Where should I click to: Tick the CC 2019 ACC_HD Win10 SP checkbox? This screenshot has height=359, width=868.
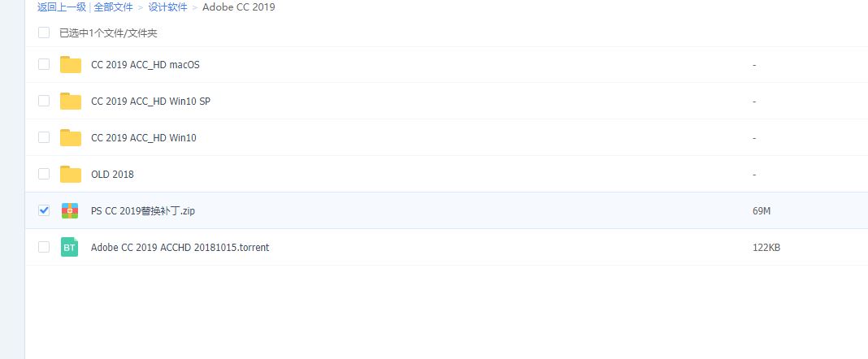coord(44,101)
